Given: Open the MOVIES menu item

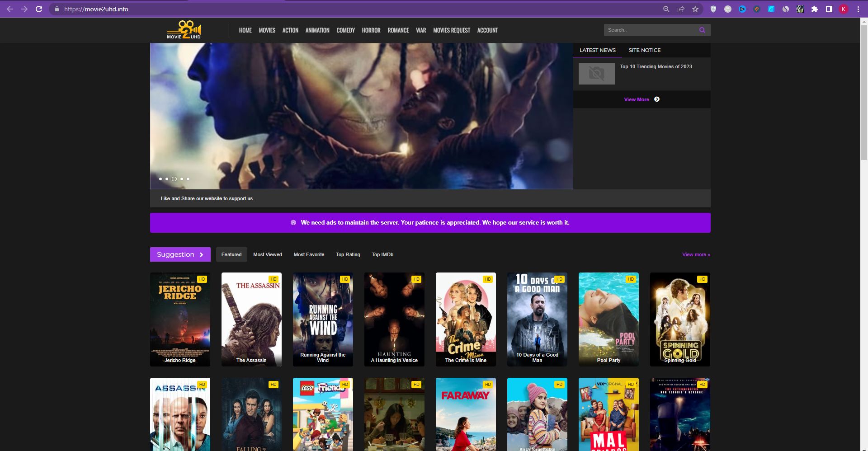Looking at the screenshot, I should coord(267,30).
